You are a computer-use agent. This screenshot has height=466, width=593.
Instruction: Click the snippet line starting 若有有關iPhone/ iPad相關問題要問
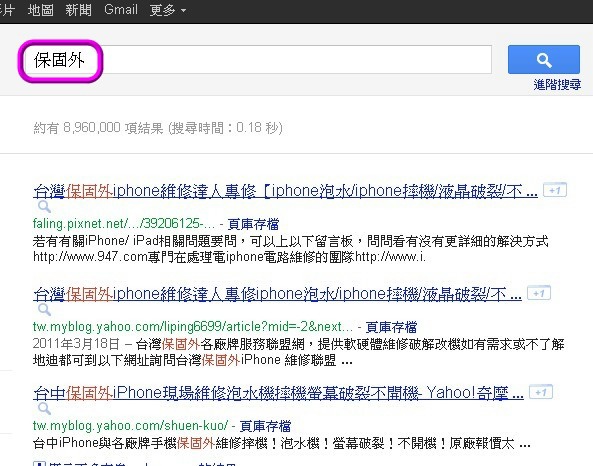290,241
